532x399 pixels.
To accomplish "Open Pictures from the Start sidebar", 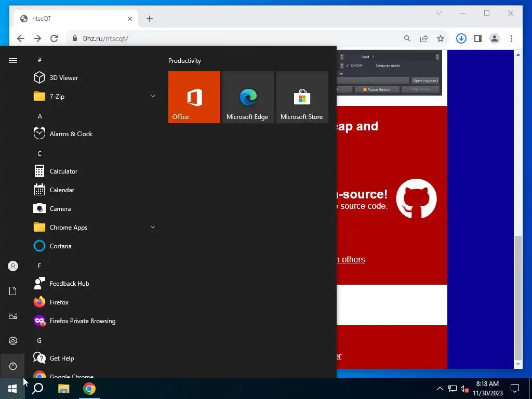I will coord(13,316).
